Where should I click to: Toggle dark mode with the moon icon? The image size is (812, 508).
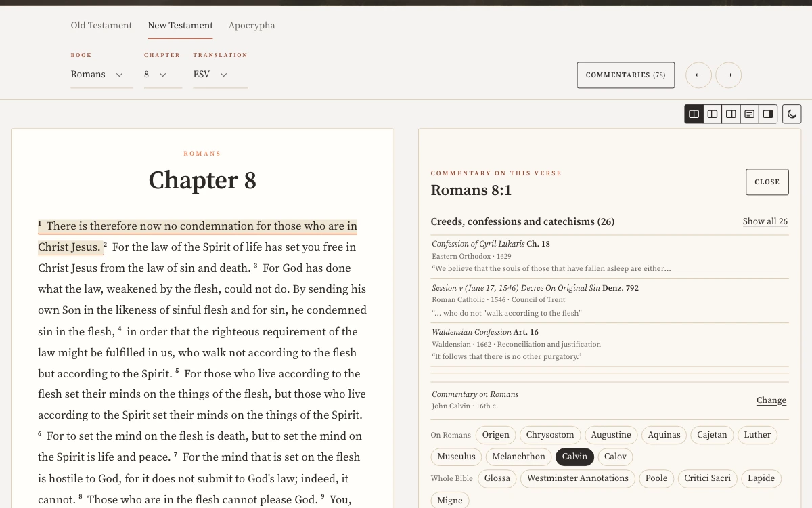tap(792, 114)
